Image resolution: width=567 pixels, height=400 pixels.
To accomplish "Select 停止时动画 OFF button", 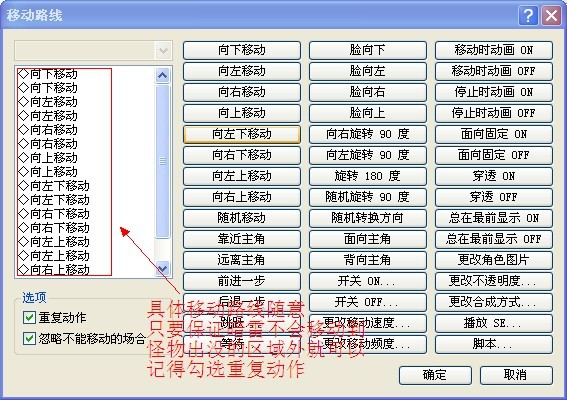I will (494, 113).
